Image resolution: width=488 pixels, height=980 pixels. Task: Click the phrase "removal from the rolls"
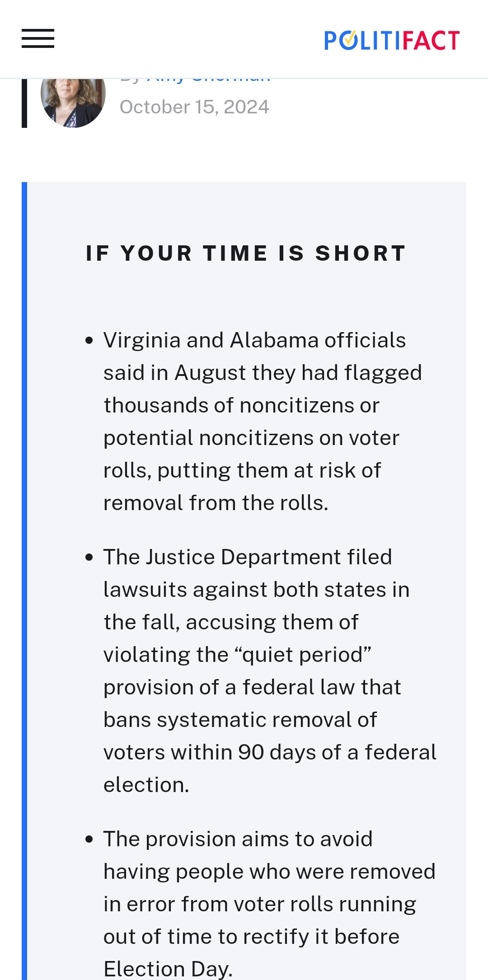(x=216, y=503)
